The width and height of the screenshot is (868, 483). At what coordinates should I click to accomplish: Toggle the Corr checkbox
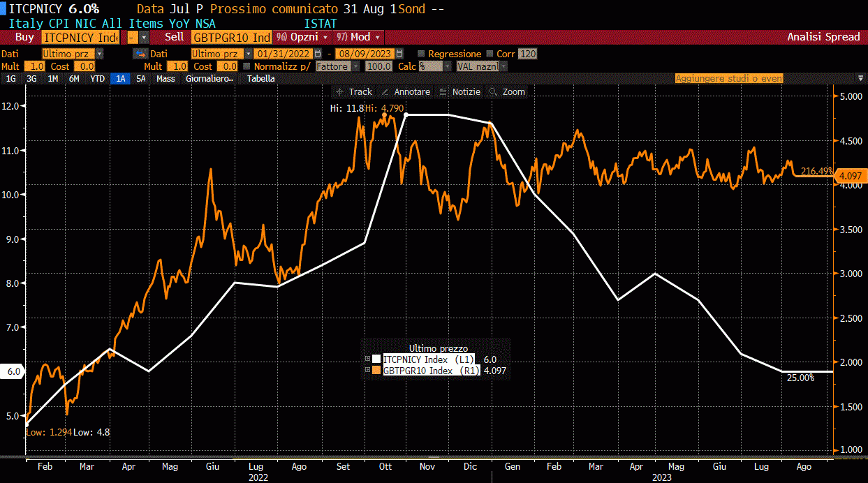click(491, 54)
